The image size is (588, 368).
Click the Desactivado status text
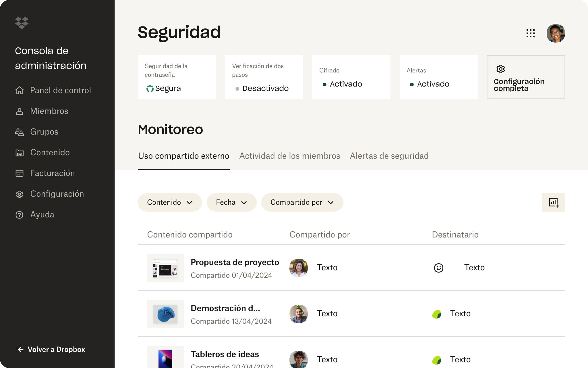tap(266, 88)
